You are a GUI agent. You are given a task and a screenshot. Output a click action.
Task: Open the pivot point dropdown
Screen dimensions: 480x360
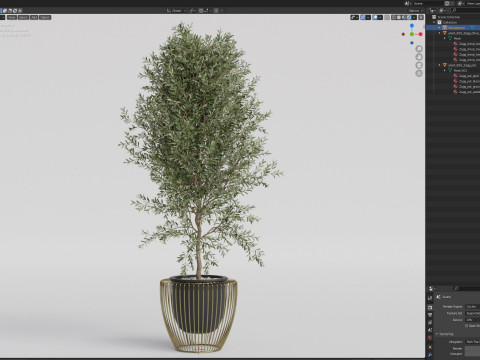tap(193, 11)
